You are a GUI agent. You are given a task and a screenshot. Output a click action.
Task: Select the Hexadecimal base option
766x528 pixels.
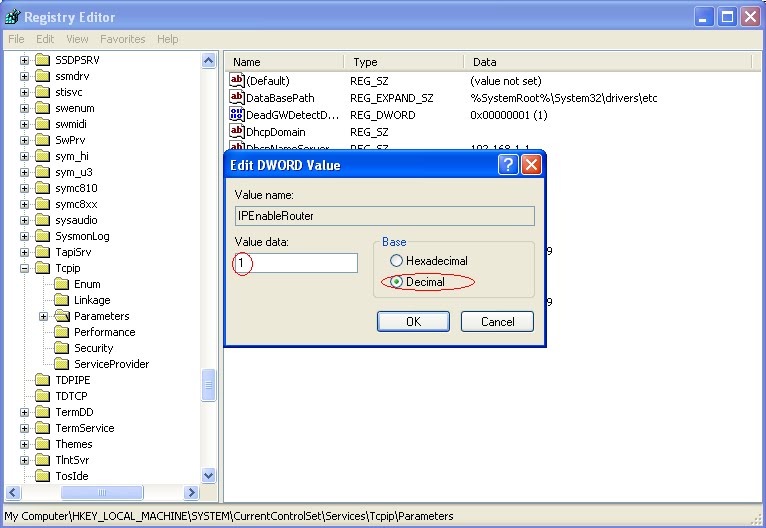[x=429, y=261]
